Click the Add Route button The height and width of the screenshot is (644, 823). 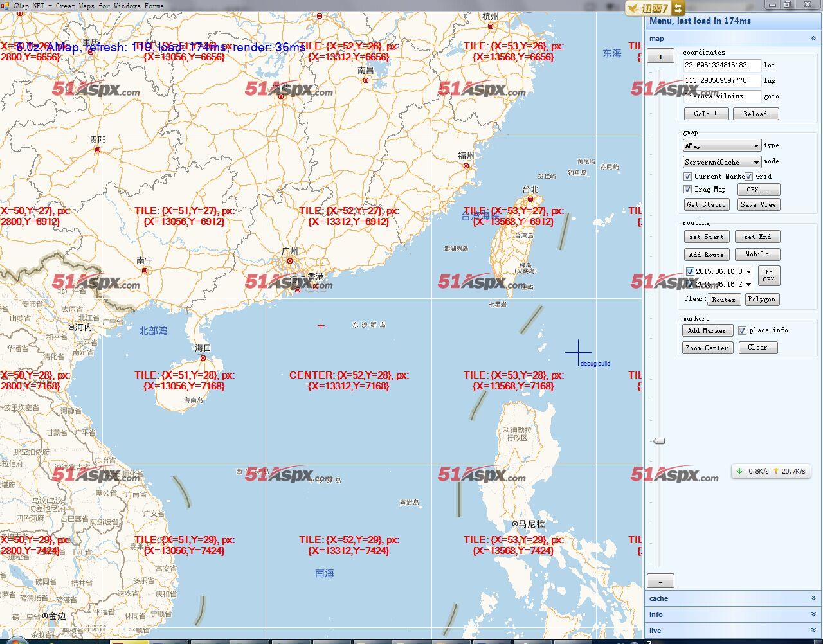pos(707,255)
